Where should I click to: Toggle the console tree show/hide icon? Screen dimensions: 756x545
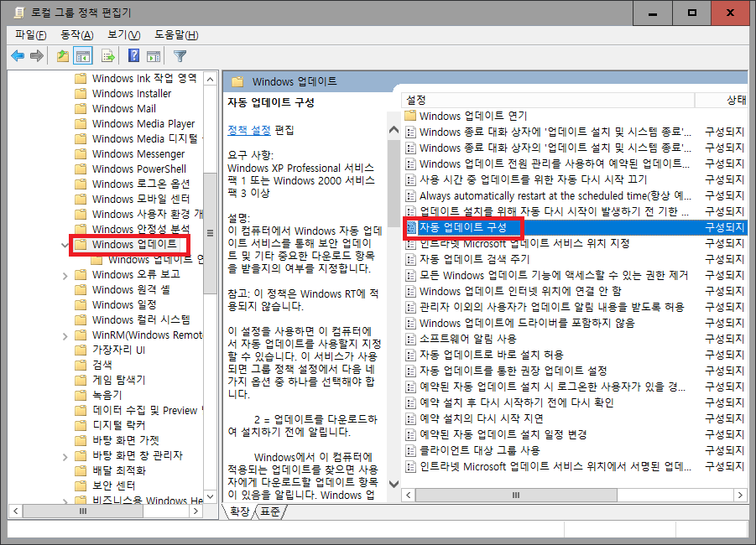[83, 56]
